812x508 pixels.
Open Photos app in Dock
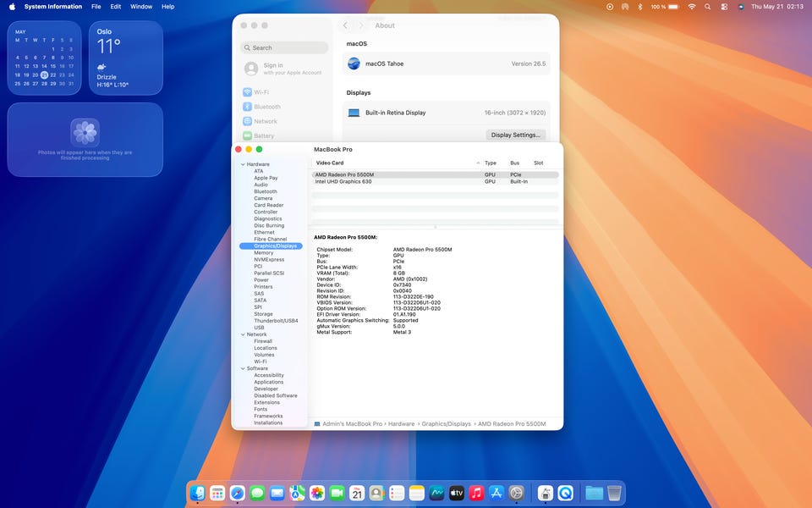317,493
